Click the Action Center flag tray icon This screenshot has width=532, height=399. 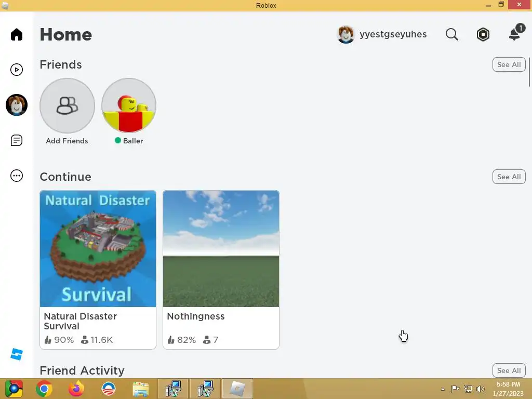tap(455, 389)
